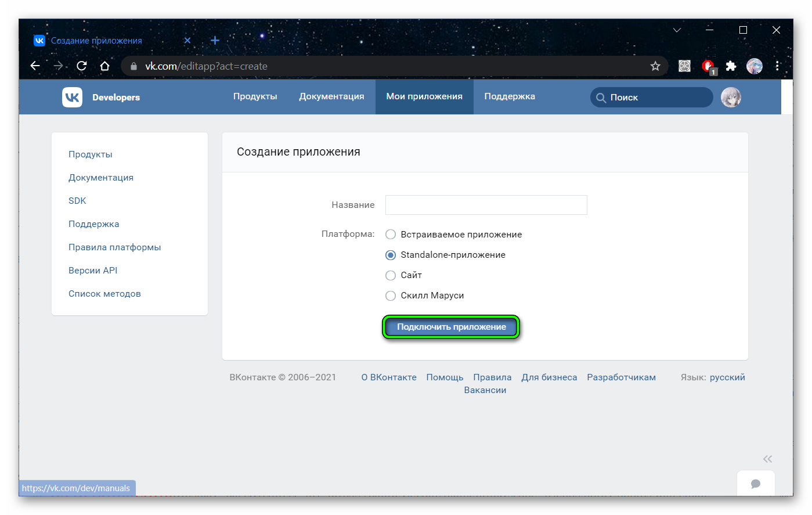Viewport: 812px width, 515px height.
Task: Open Поддержка in the left sidebar
Action: (x=94, y=224)
